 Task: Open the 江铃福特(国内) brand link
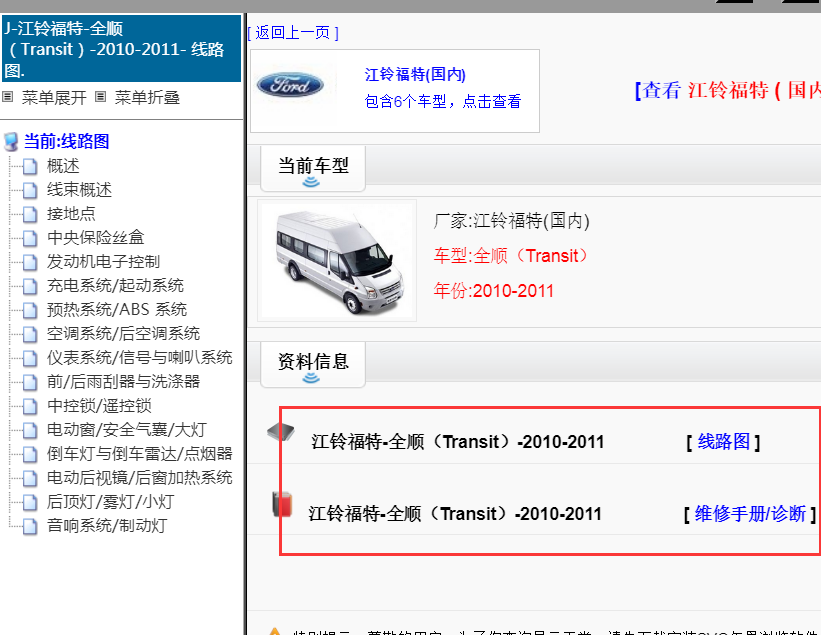coord(415,74)
